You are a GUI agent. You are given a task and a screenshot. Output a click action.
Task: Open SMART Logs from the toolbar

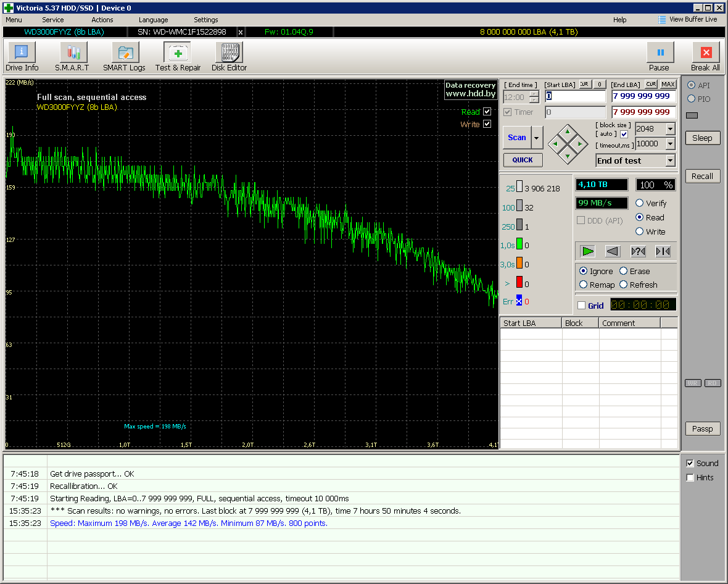point(124,57)
